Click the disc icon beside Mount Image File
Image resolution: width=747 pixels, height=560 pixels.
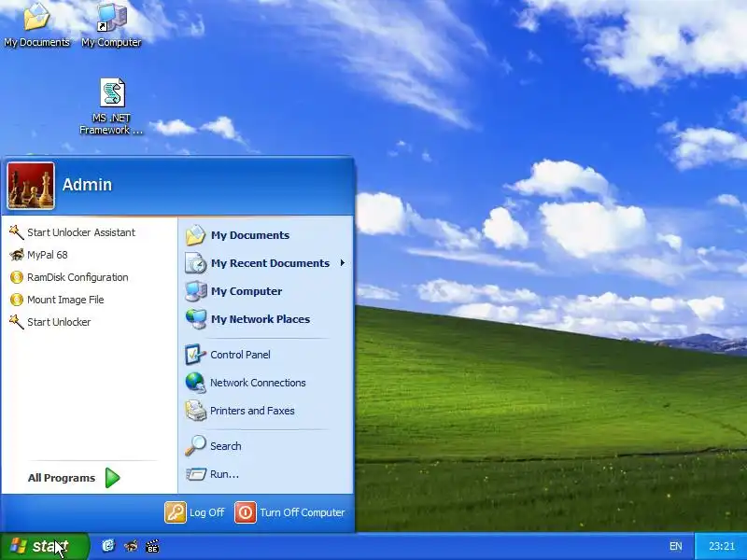click(17, 300)
